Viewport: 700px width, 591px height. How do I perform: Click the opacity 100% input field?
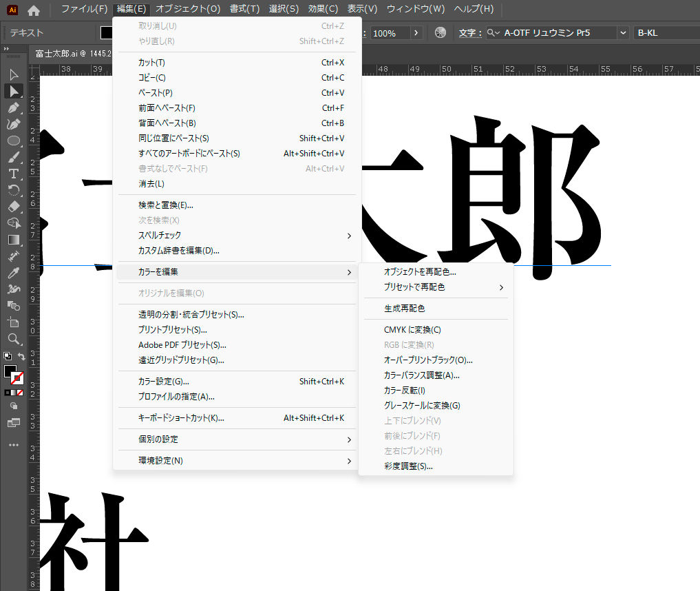click(x=390, y=33)
